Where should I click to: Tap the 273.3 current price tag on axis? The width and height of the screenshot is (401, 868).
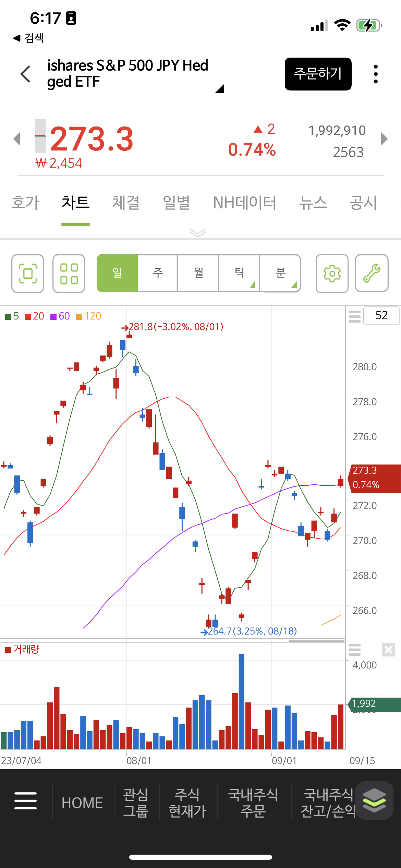coord(374,479)
